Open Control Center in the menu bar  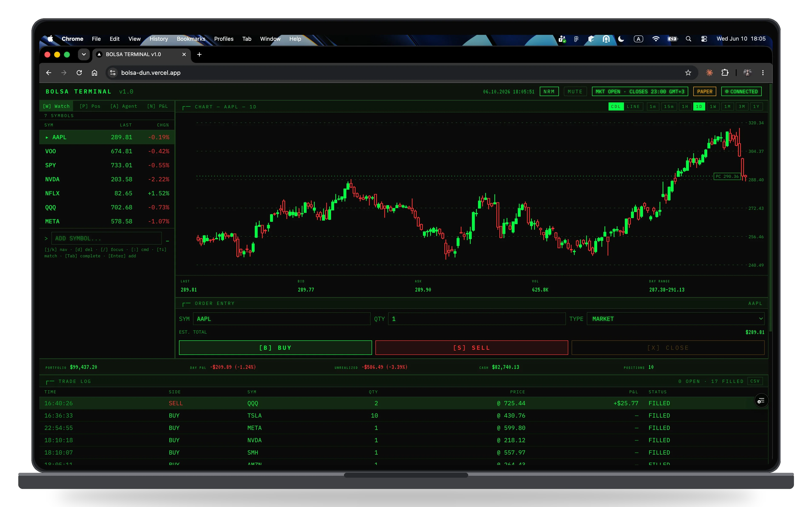(704, 39)
